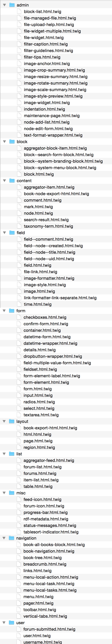Click the layout folder icon

[x=12, y=421]
